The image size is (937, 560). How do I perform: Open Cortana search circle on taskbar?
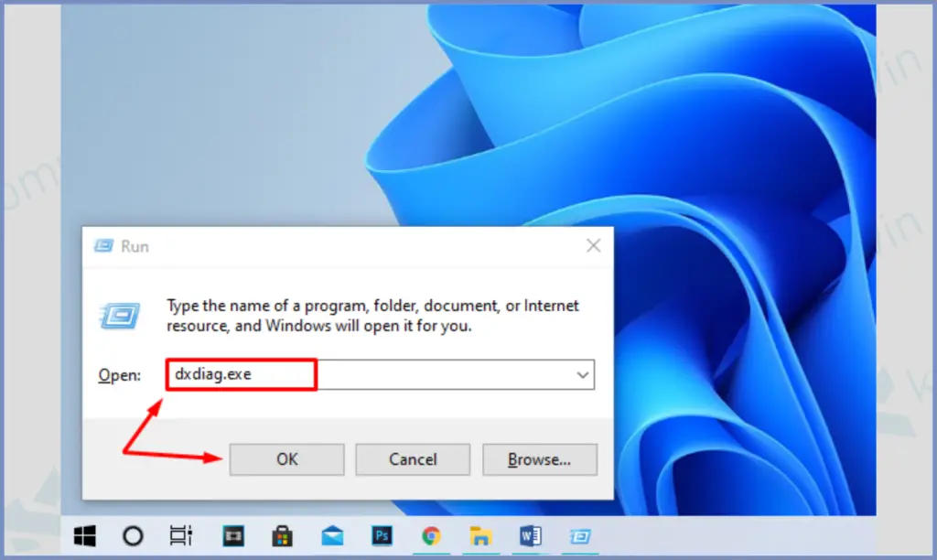coord(133,536)
